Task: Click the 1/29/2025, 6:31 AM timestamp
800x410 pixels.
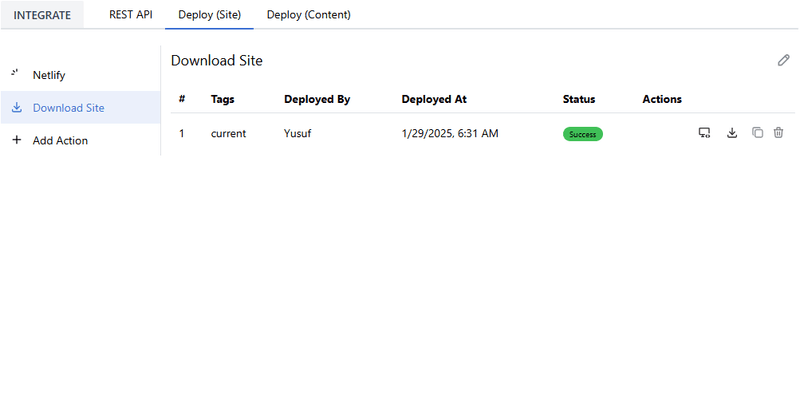Action: coord(450,134)
